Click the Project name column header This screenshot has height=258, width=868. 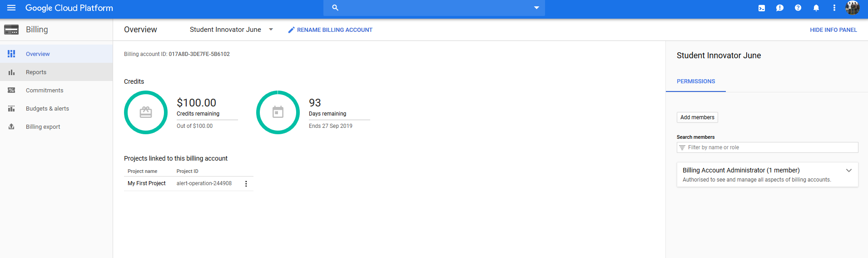142,172
